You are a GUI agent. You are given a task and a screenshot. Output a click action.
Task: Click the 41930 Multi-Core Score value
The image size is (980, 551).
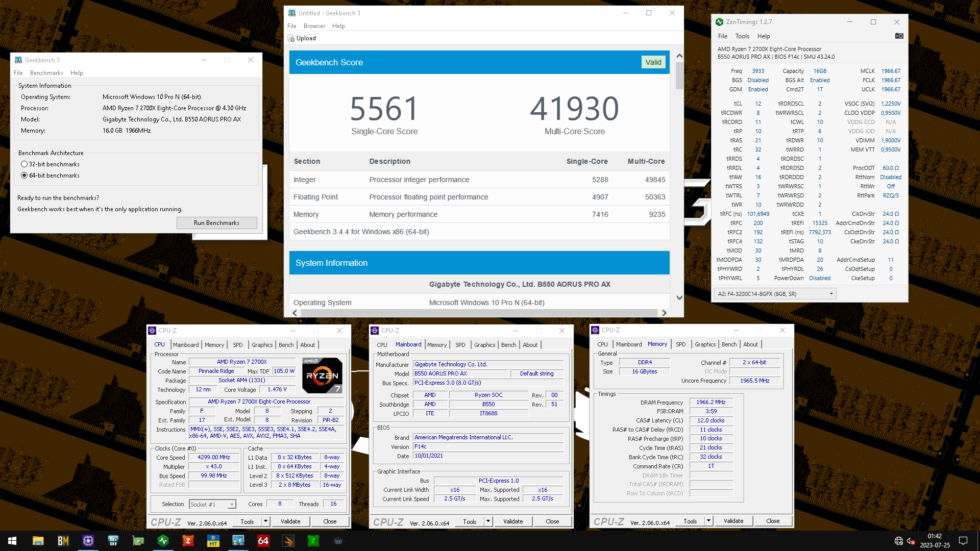(x=575, y=109)
